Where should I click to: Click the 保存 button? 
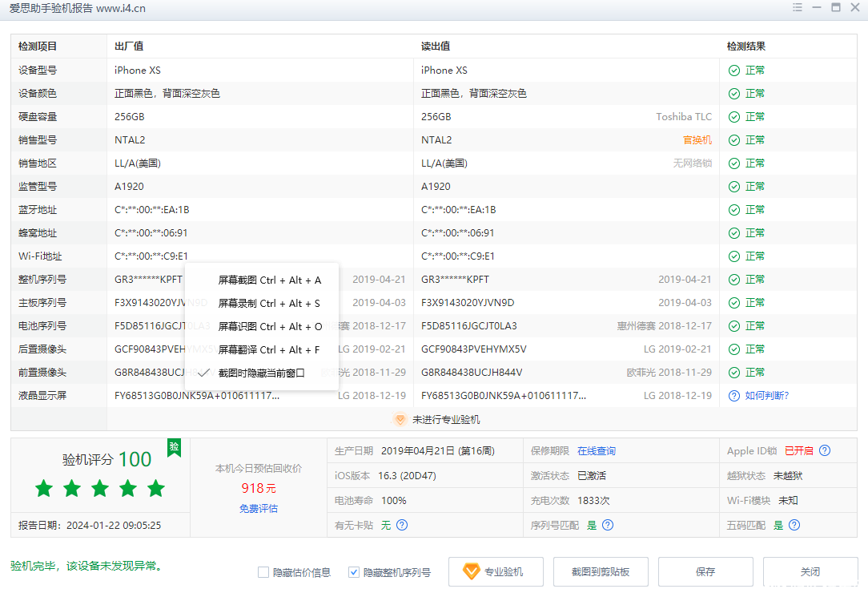(705, 571)
